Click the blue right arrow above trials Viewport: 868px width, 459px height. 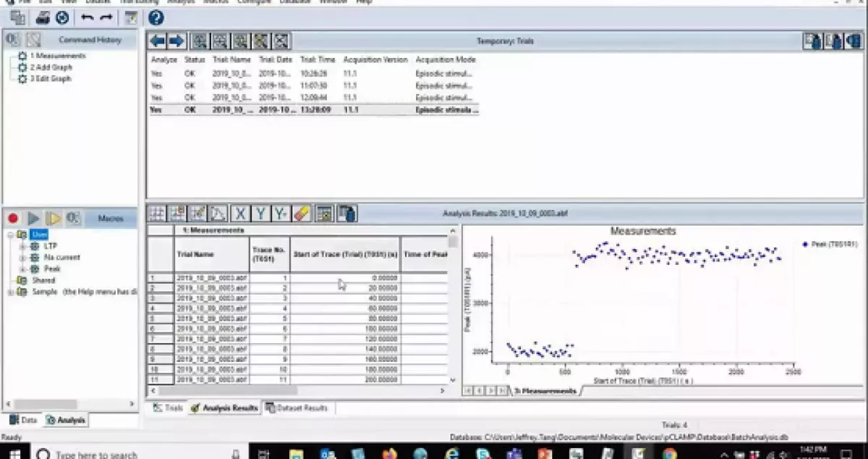[x=176, y=41]
